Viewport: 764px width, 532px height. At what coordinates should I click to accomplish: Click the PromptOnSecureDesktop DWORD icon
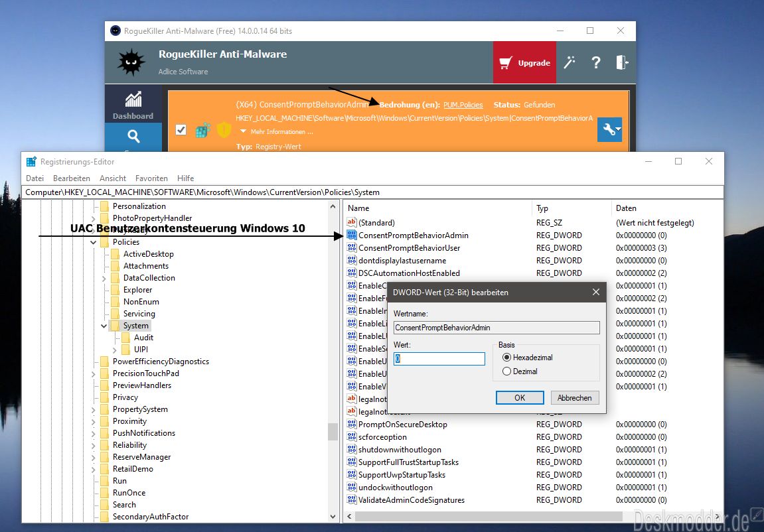pos(351,425)
